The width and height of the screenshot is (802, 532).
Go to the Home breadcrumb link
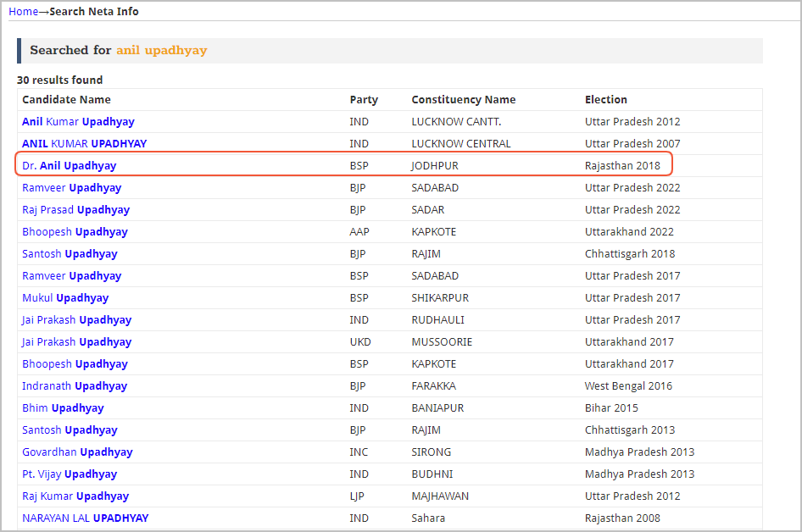[23, 11]
